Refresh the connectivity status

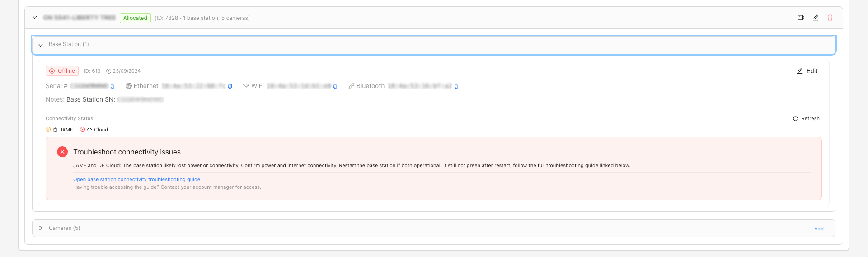point(806,118)
